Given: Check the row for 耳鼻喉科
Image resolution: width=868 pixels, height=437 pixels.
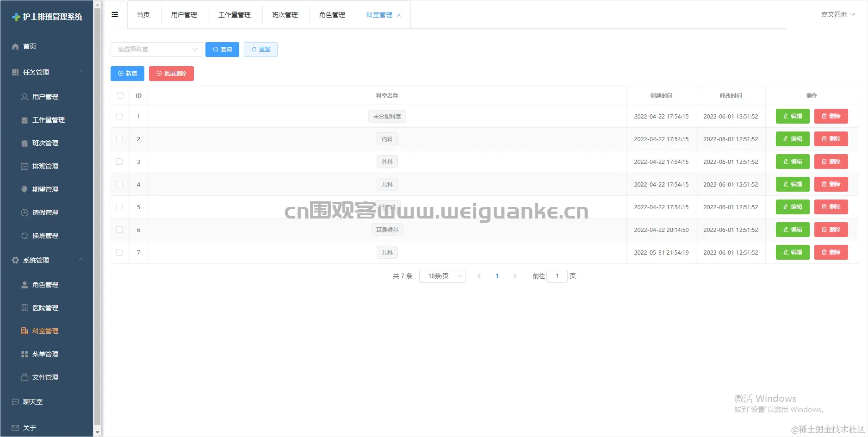Looking at the screenshot, I should [119, 230].
